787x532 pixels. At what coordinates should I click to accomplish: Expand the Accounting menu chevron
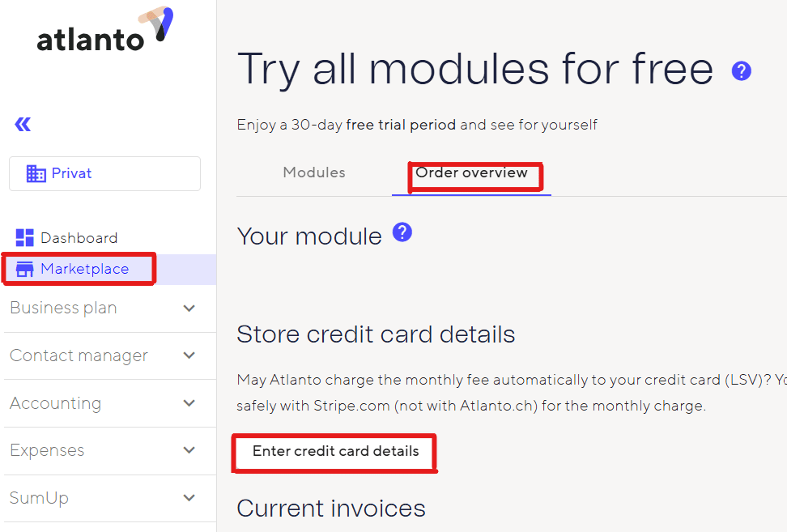189,403
